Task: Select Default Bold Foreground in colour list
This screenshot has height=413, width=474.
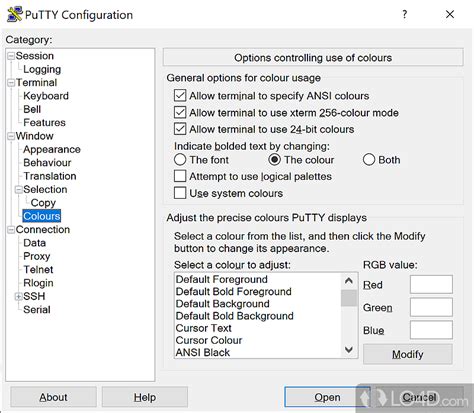Action: [257, 292]
